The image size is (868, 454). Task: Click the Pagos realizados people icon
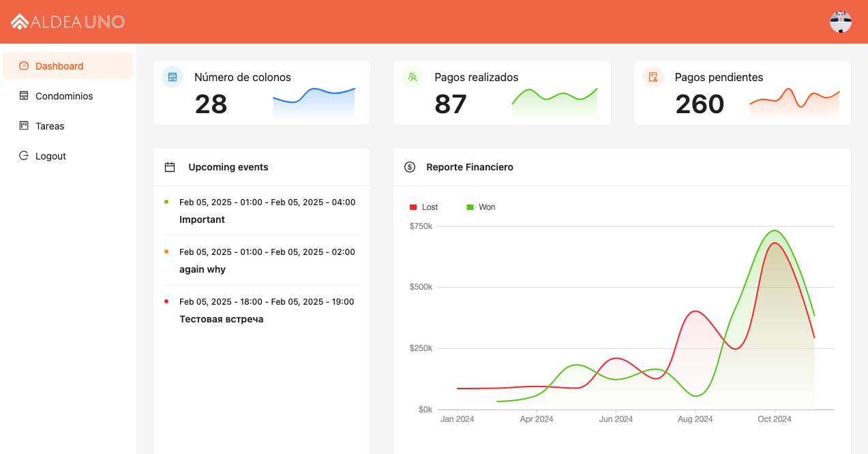pos(413,77)
